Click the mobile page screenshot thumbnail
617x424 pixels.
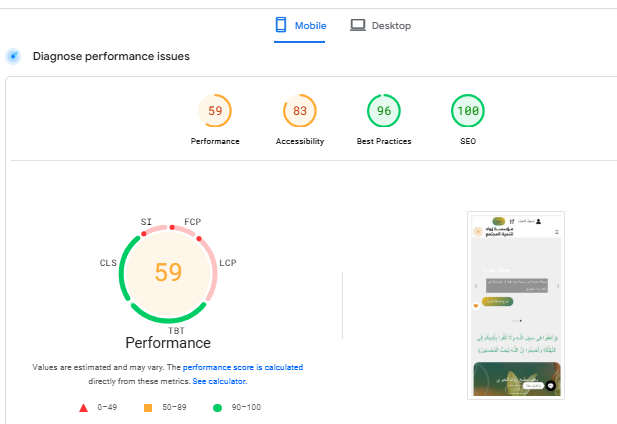pos(516,305)
